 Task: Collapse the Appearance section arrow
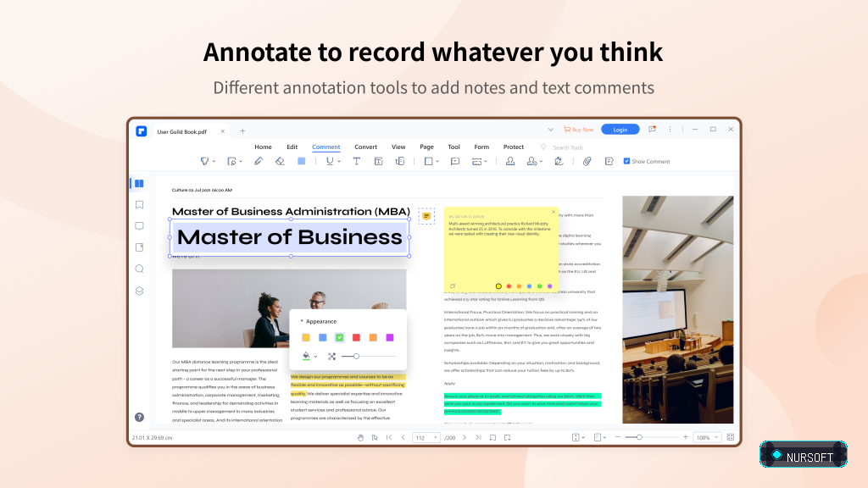(x=302, y=321)
